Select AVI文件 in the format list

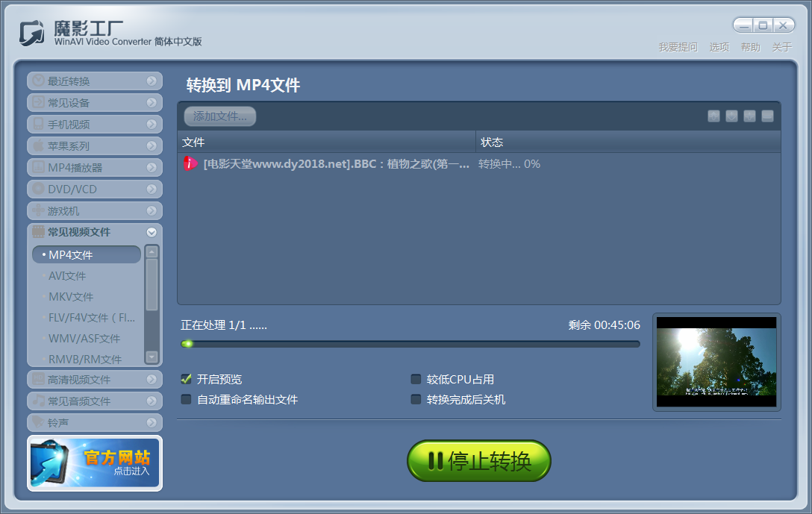pyautogui.click(x=67, y=276)
